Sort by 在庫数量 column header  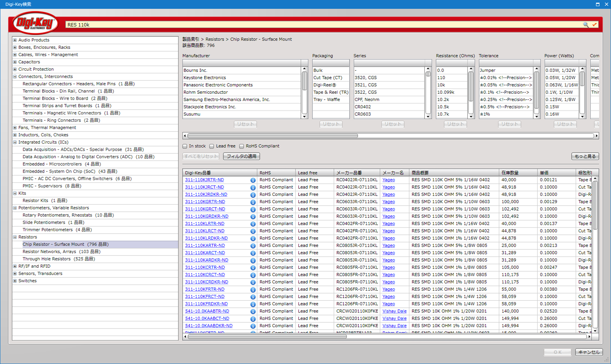point(518,173)
